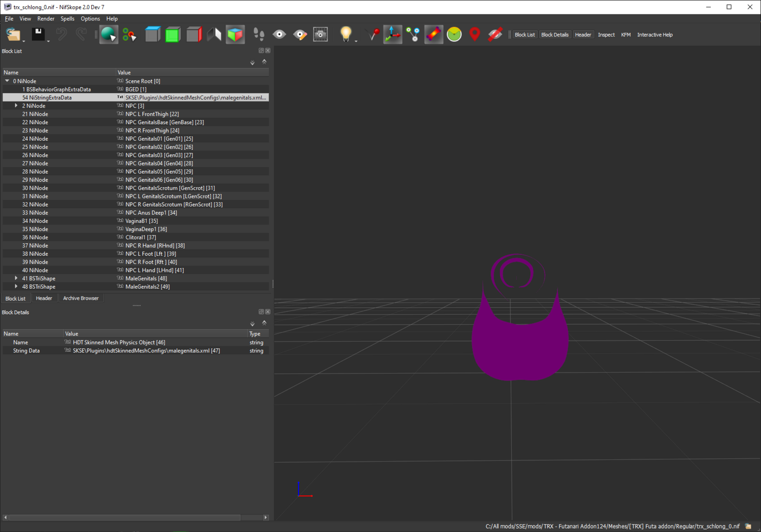This screenshot has height=532, width=761.
Task: Select the String Data row in Block Details
Action: (135, 351)
